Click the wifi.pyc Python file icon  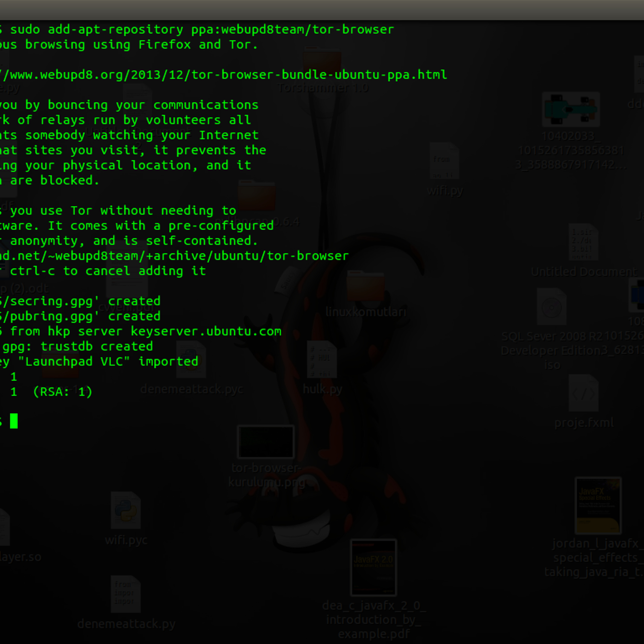[126, 510]
